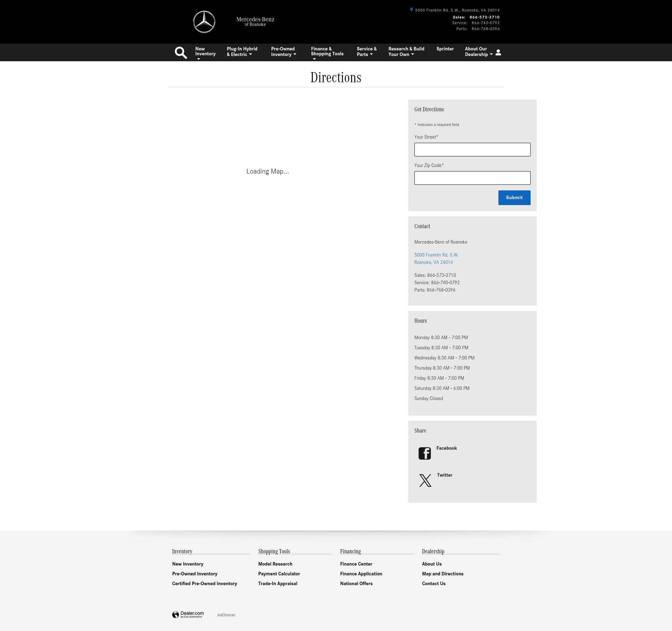Open Certified Pre-Owned Inventory link
This screenshot has width=672, height=631.
point(204,583)
